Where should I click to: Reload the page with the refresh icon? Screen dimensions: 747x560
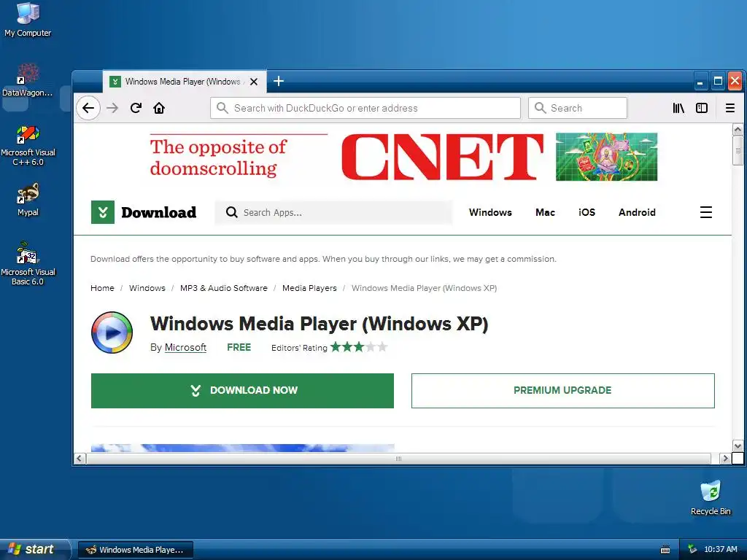[x=136, y=108]
